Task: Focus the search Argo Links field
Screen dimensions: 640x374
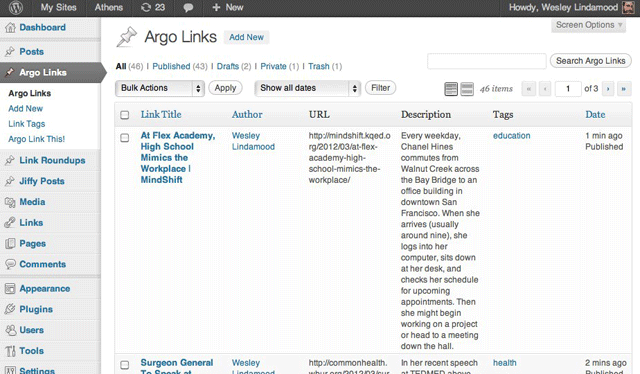Action: (x=487, y=61)
